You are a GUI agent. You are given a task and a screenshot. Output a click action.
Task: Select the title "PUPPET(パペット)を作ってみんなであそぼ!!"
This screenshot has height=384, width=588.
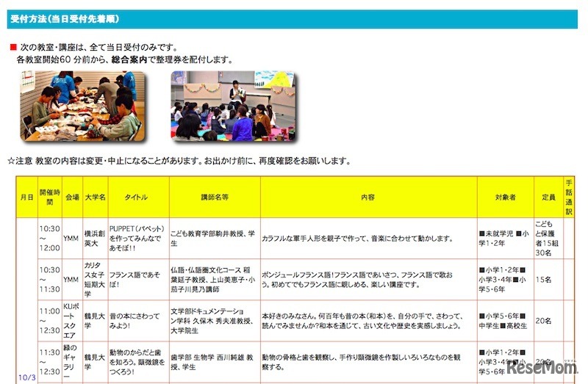[139, 239]
